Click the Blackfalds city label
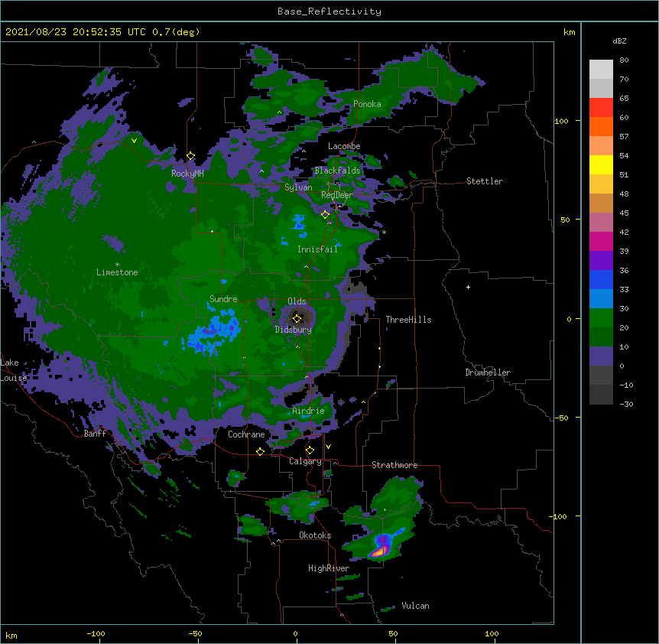Image resolution: width=659 pixels, height=644 pixels. pos(337,171)
